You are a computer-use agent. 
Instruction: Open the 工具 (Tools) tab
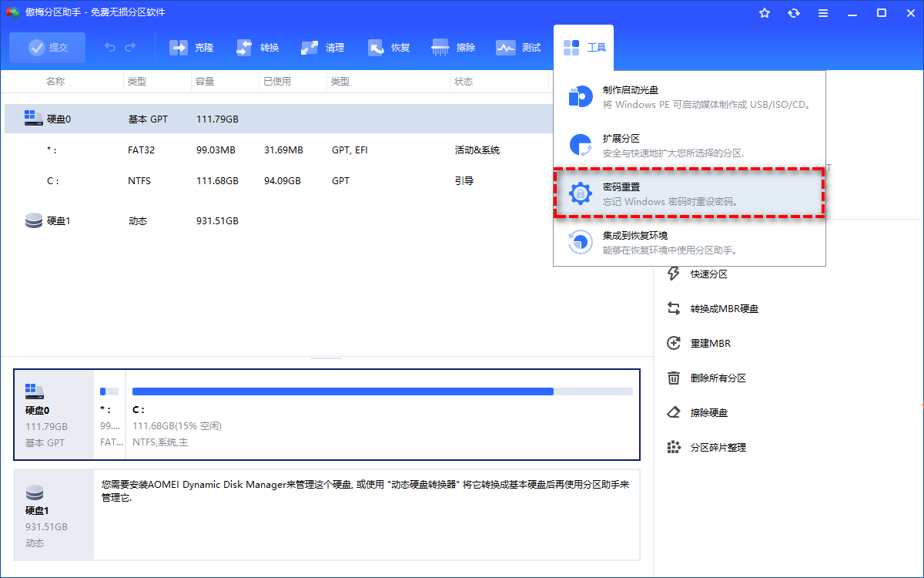[x=583, y=47]
